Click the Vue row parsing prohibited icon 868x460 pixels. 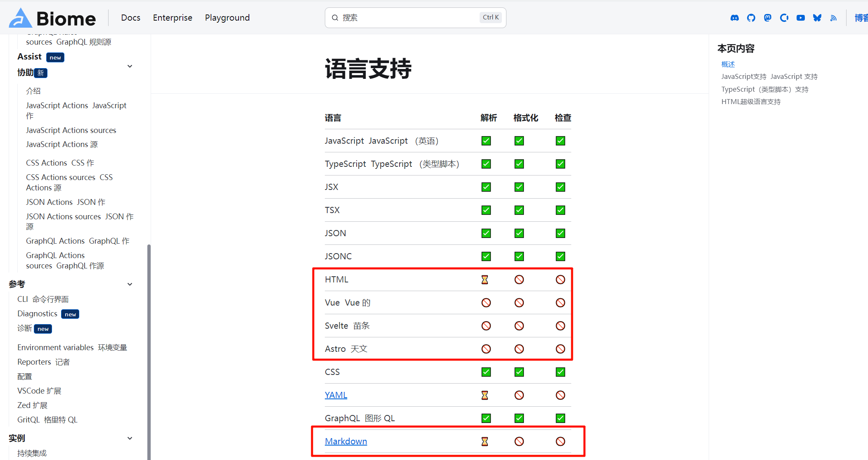486,303
